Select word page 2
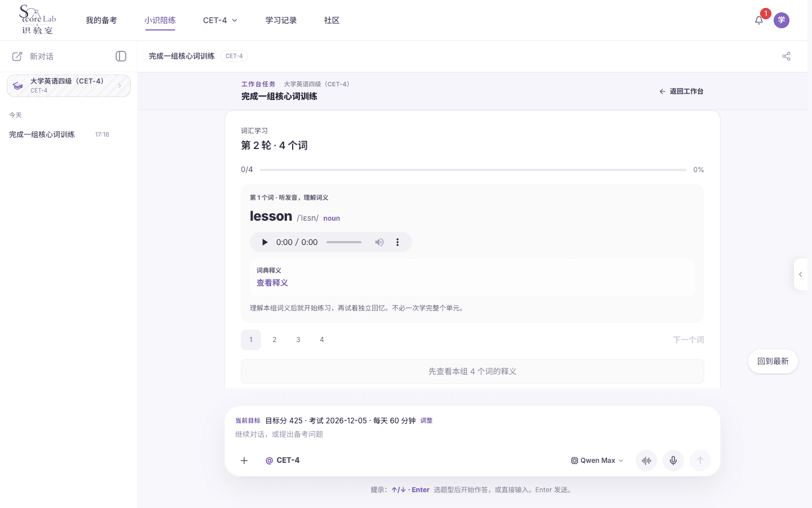The width and height of the screenshot is (812, 508). pyautogui.click(x=275, y=340)
